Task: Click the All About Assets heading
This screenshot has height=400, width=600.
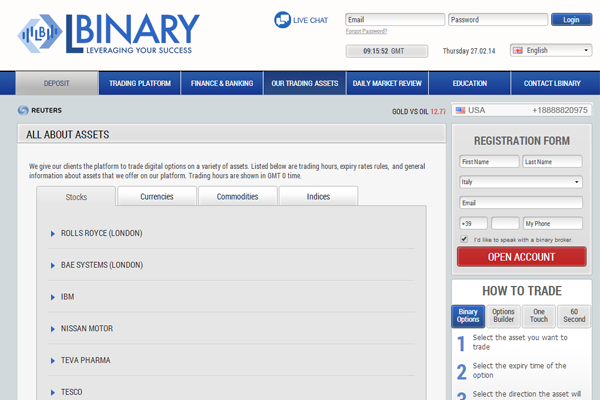Action: pyautogui.click(x=68, y=135)
